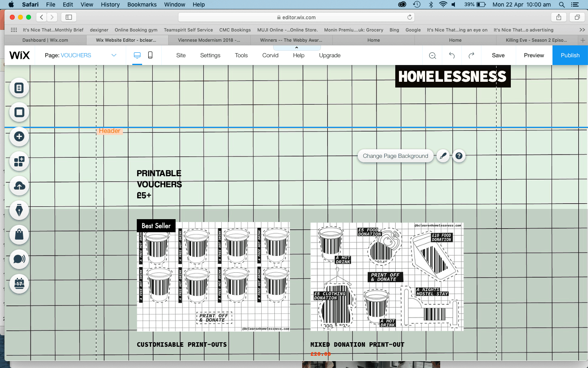Open the Bookings calendar icon

point(19,283)
